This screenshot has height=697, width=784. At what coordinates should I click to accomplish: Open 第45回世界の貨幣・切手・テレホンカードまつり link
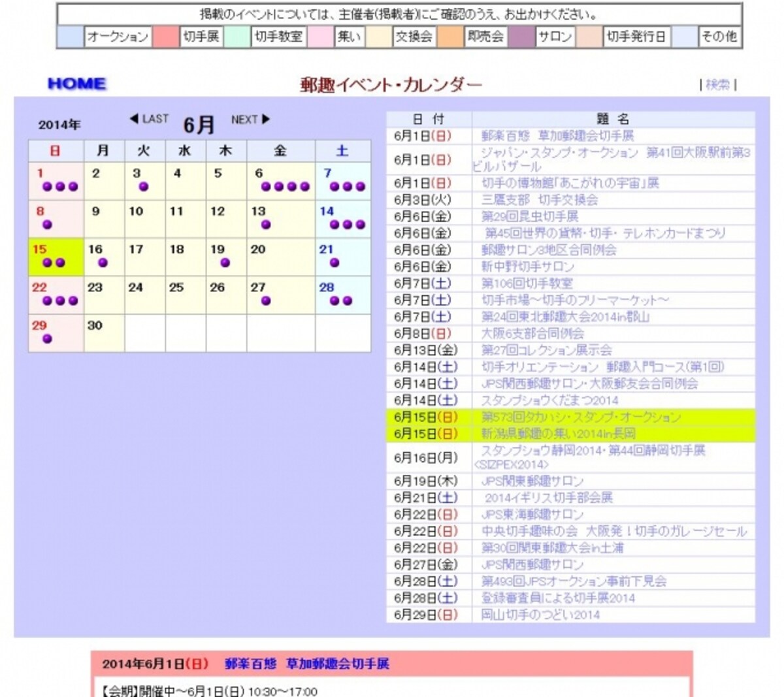pyautogui.click(x=605, y=233)
